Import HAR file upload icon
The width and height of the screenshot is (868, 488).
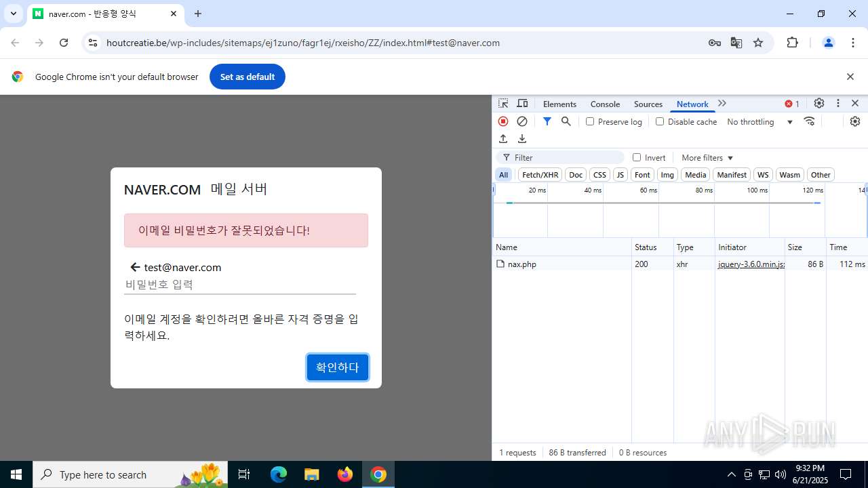point(503,139)
